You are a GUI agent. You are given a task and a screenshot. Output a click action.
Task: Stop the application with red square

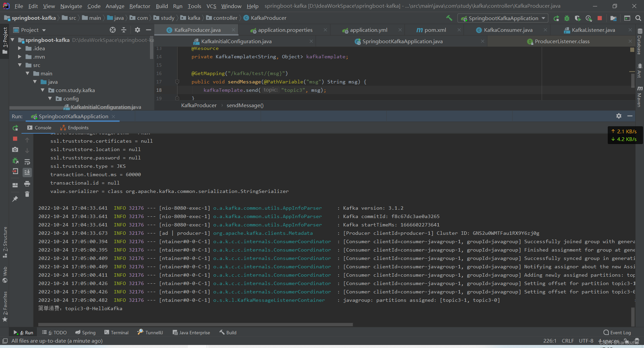click(600, 18)
